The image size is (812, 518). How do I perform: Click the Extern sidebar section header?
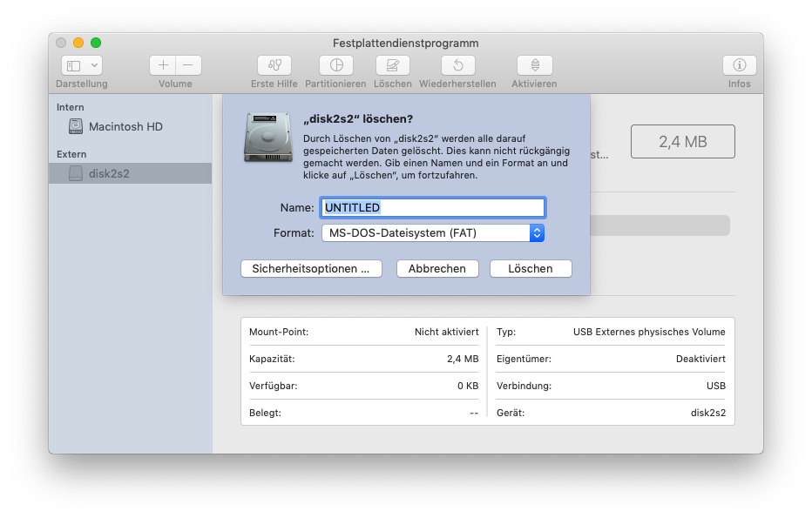[x=71, y=154]
